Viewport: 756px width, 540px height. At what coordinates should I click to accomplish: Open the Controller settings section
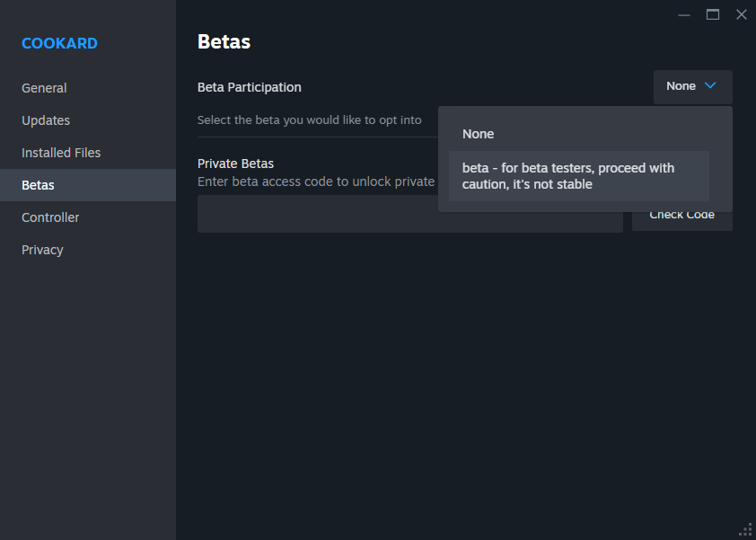pyautogui.click(x=50, y=217)
